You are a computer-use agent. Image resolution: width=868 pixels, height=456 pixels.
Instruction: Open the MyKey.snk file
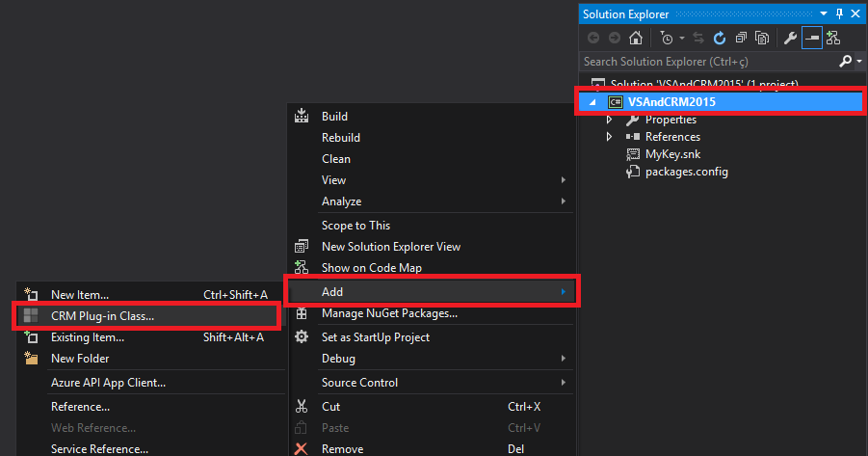672,154
